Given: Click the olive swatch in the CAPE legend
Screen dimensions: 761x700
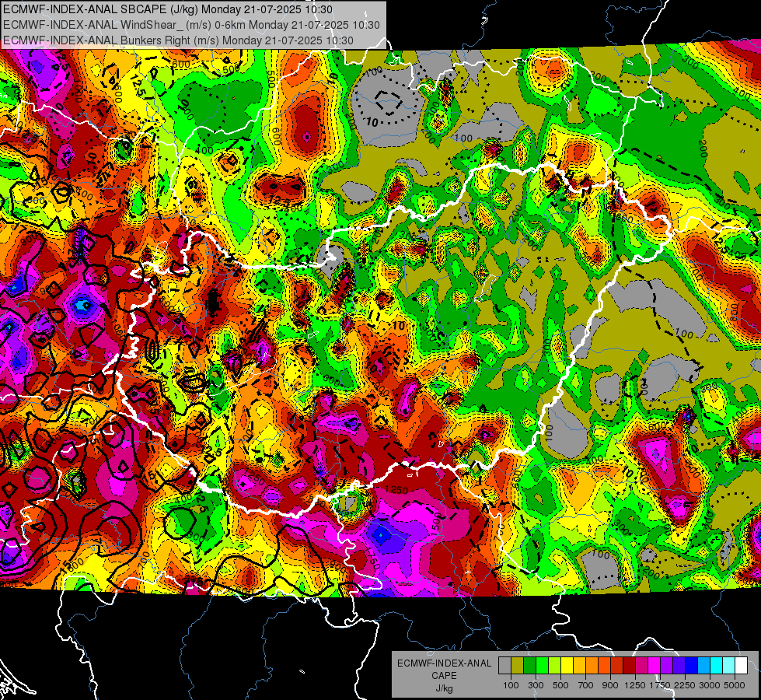Looking at the screenshot, I should [x=518, y=666].
